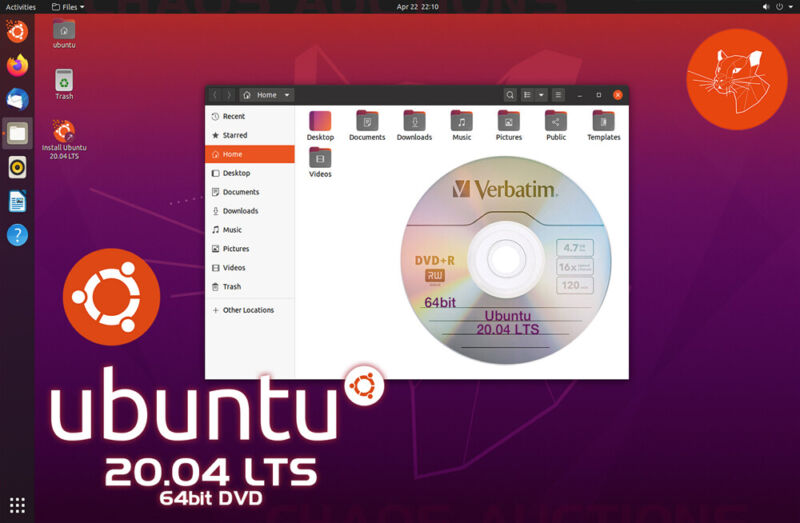
Task: Open the Files app menu in top bar
Action: tap(68, 7)
